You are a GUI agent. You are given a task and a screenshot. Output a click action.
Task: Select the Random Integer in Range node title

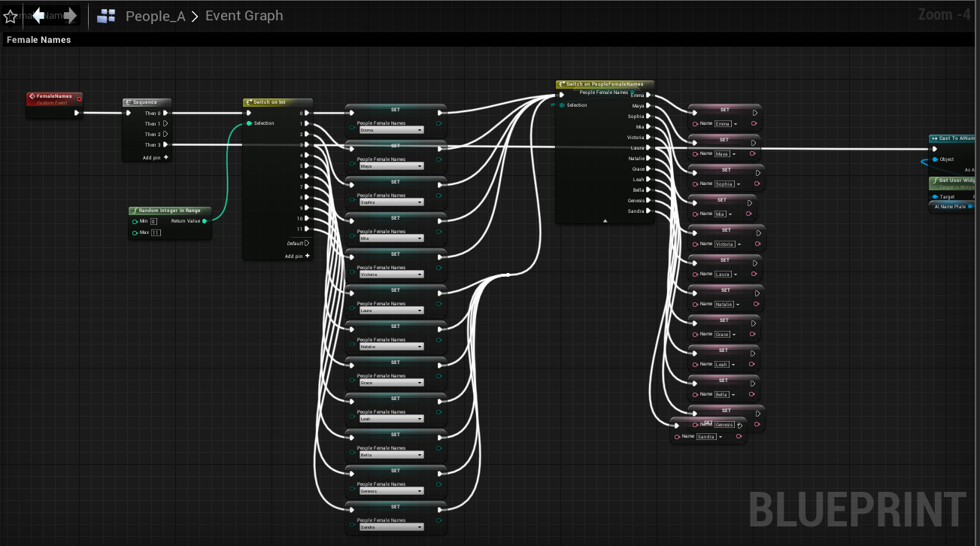[168, 211]
